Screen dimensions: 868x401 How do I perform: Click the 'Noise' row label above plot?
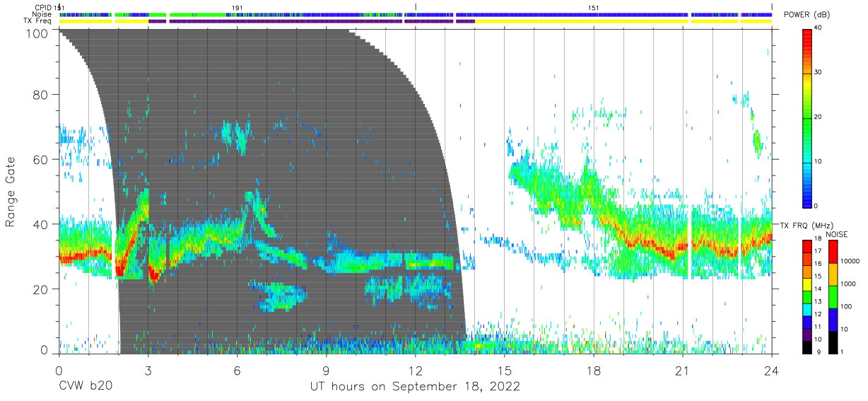[42, 14]
